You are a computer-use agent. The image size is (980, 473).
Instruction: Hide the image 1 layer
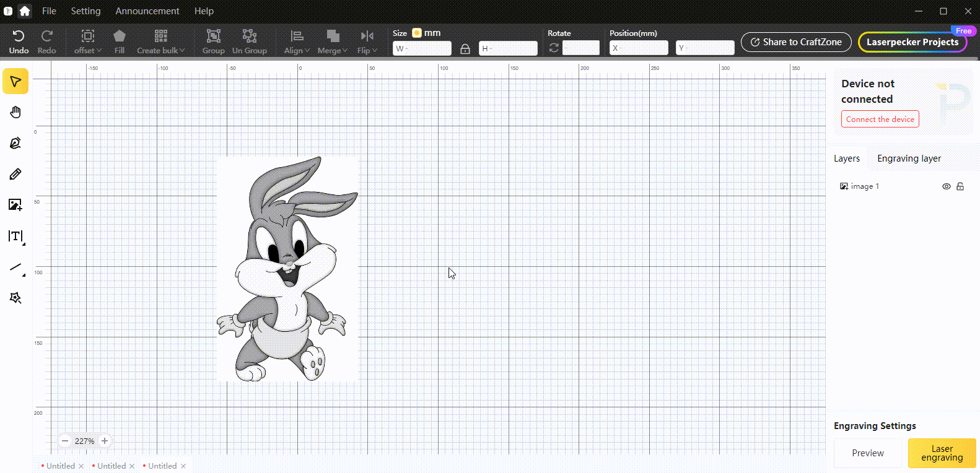point(946,186)
